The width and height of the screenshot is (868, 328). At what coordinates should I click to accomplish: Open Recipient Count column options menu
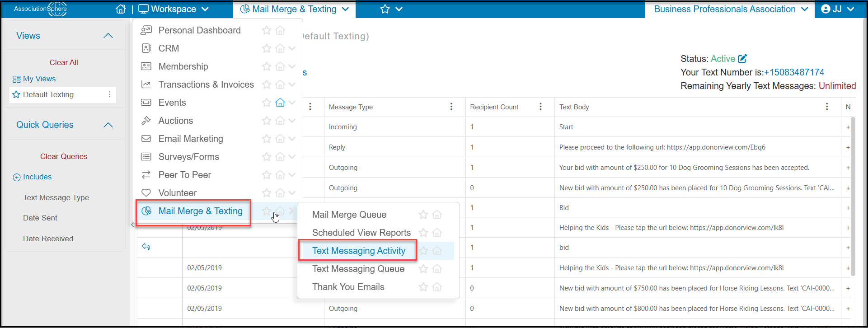click(540, 107)
